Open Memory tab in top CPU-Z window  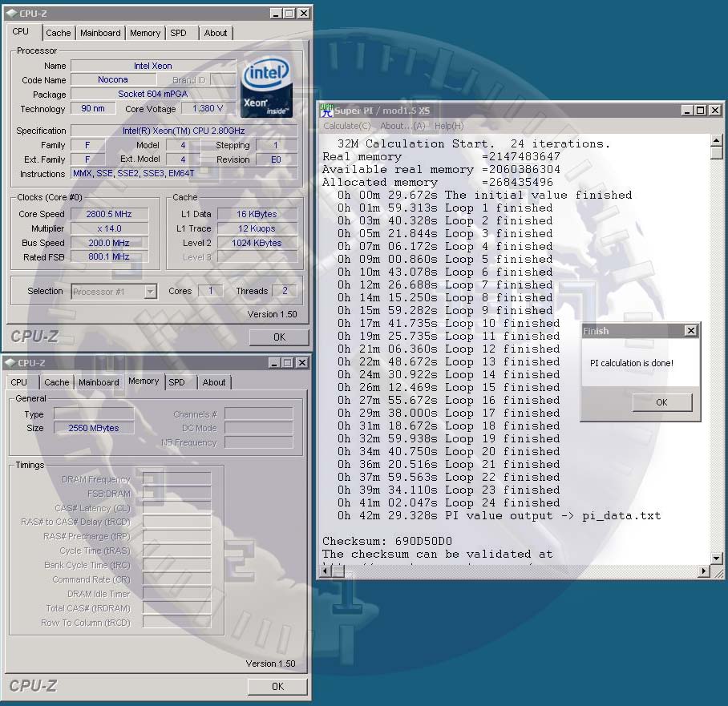point(144,33)
